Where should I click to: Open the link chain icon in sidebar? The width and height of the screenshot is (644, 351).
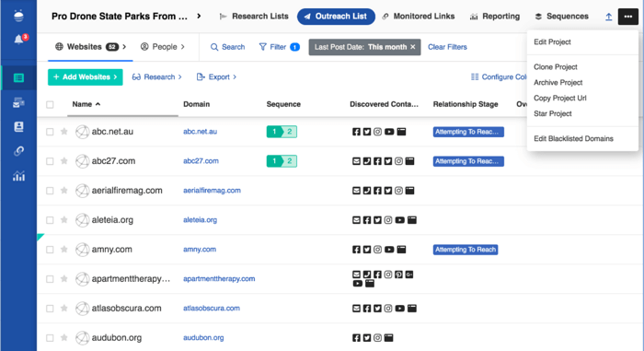click(18, 151)
